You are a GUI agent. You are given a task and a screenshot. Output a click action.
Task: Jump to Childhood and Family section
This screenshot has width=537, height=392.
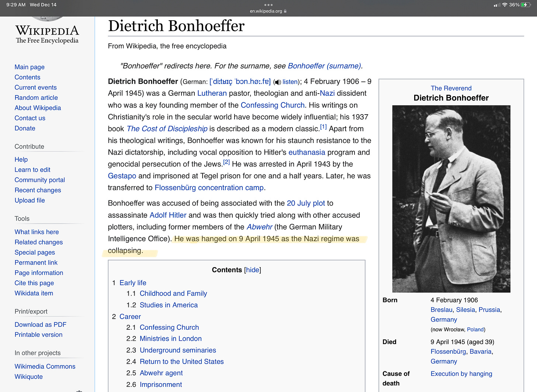point(173,294)
